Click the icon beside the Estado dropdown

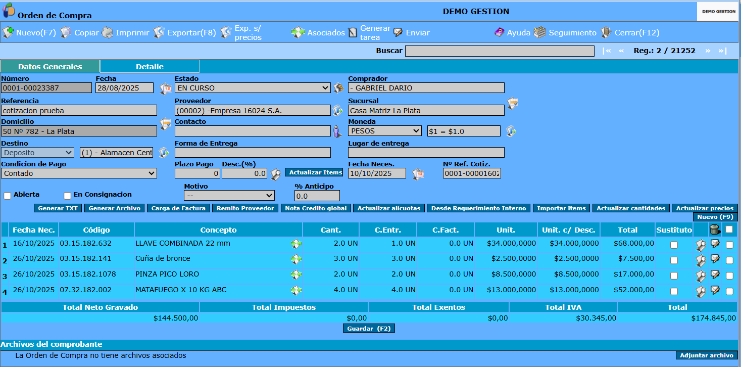point(337,88)
